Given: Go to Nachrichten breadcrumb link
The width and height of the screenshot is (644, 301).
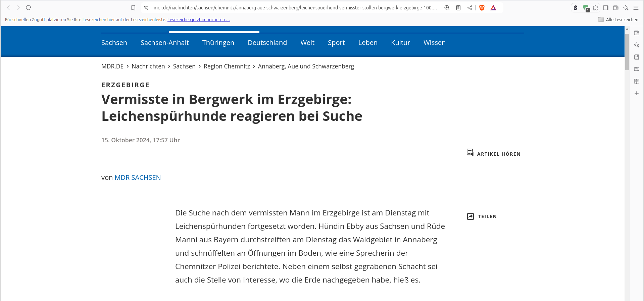Looking at the screenshot, I should (148, 66).
